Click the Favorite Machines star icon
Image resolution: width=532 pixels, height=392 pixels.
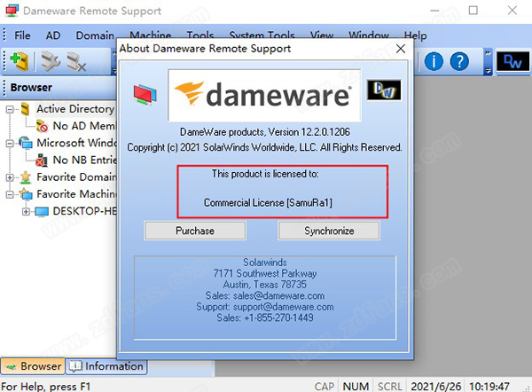26,194
